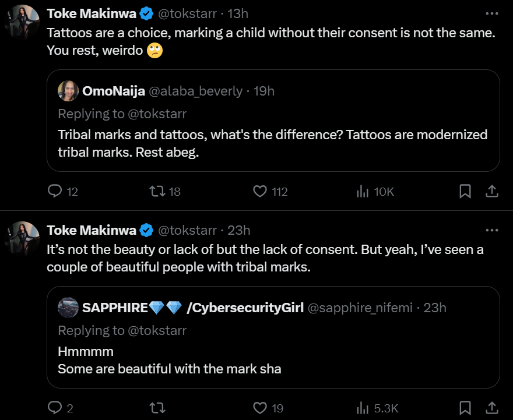Like Toke Makinwa's top tweet
This screenshot has width=513, height=420.
click(x=259, y=191)
